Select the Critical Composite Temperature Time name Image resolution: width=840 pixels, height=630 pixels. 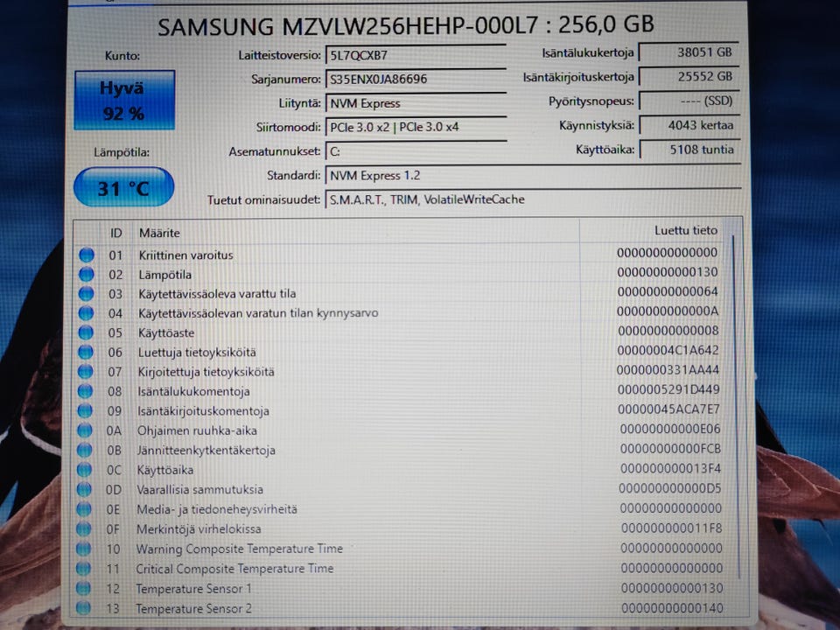(x=234, y=569)
